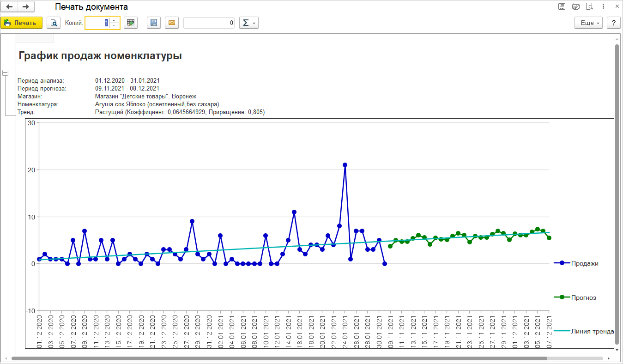This screenshot has width=623, height=364.
Task: Click the Номенклатура label
Action: point(38,104)
